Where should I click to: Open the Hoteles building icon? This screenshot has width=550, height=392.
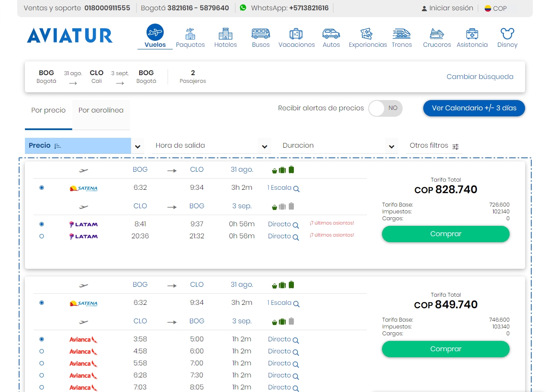tap(226, 33)
